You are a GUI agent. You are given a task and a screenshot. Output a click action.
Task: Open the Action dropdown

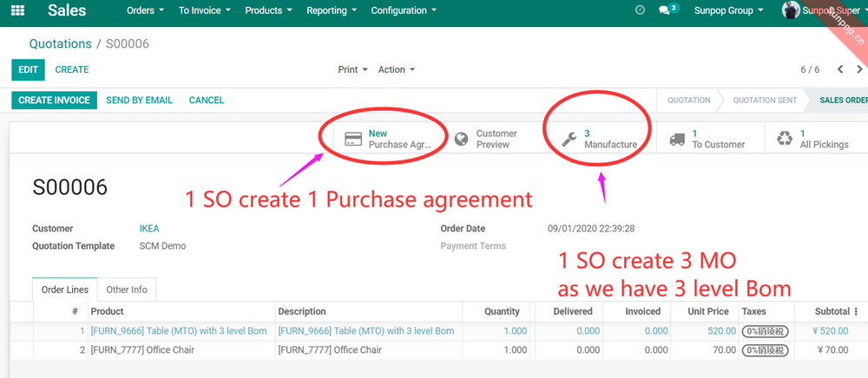[397, 69]
